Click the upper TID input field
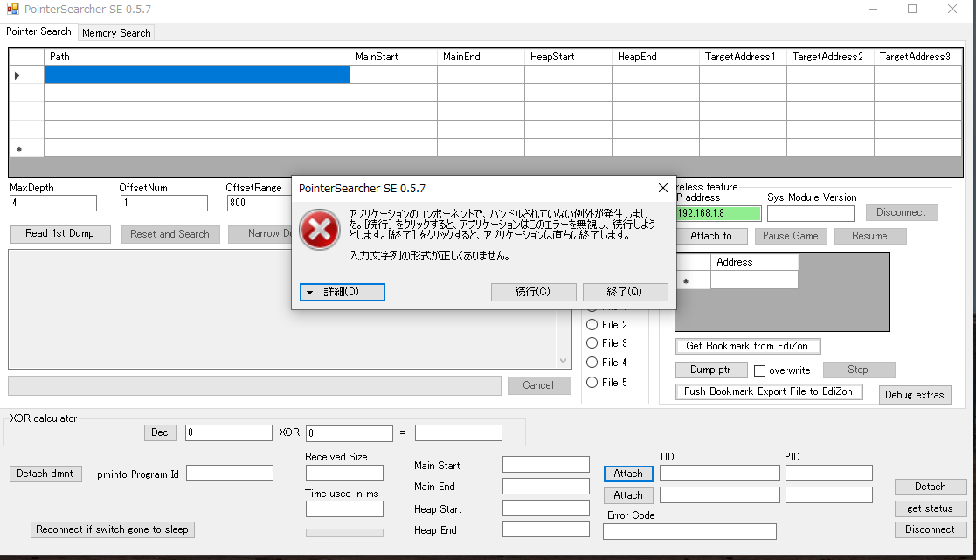 [x=720, y=474]
